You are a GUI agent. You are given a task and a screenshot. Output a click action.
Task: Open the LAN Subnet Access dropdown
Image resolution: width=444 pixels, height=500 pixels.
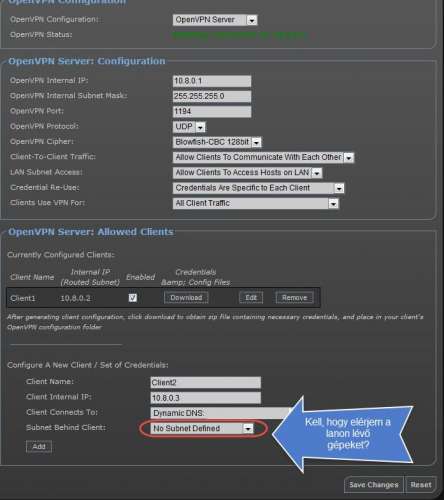pyautogui.click(x=247, y=173)
